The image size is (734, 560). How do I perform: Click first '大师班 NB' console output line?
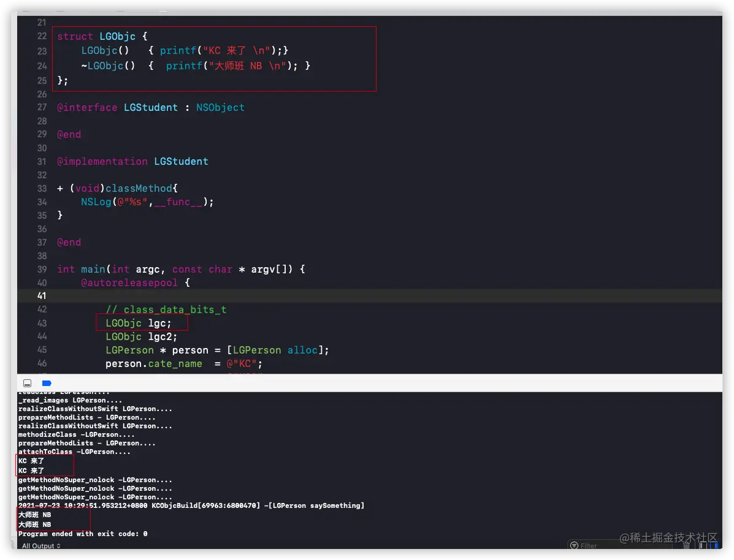pos(34,515)
